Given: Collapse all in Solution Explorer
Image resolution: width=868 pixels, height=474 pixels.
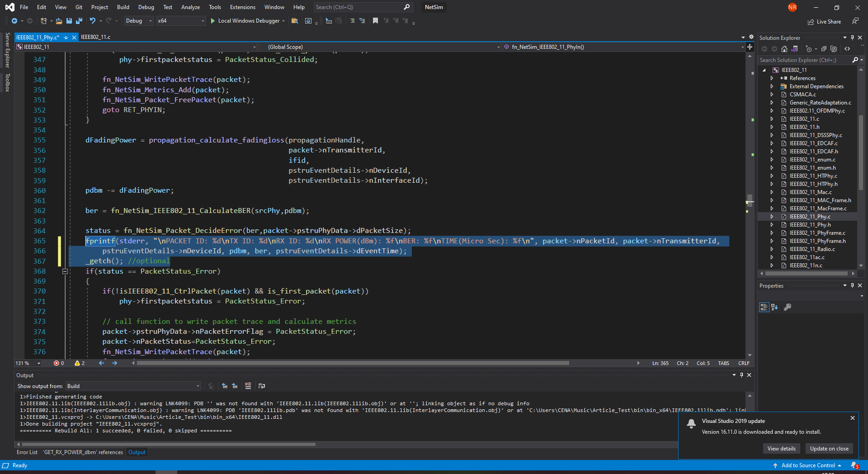Looking at the screenshot, I should pos(824,49).
